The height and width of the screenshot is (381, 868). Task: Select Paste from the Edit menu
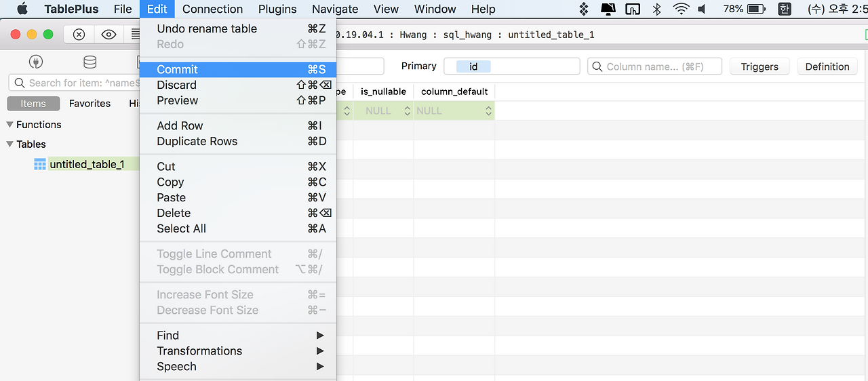click(237, 197)
